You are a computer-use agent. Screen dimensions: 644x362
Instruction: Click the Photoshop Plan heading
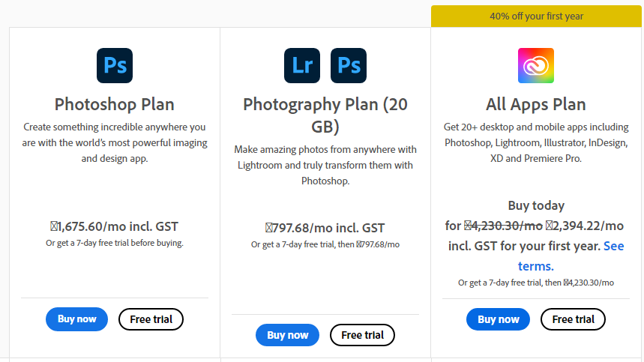point(115,104)
